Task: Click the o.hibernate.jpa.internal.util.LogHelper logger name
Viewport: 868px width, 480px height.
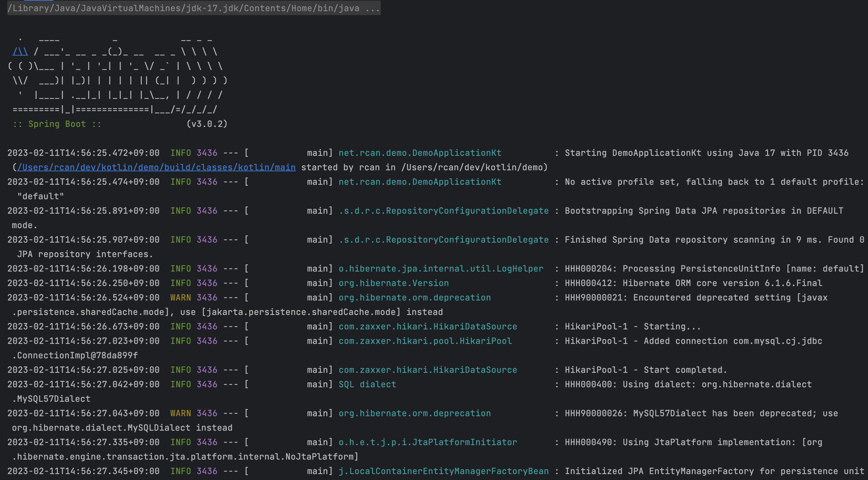Action: click(441, 269)
